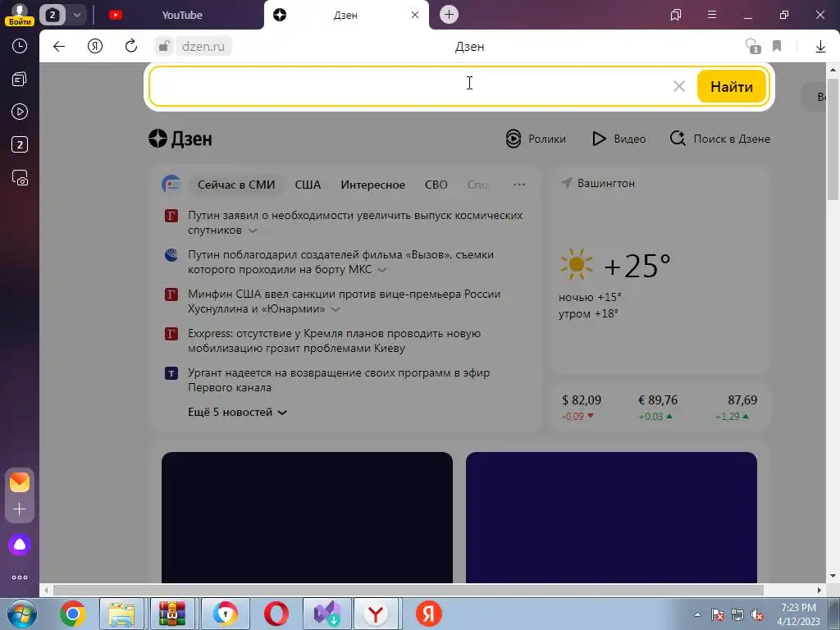
Task: Show hidden system tray icons arrow
Action: pos(697,614)
